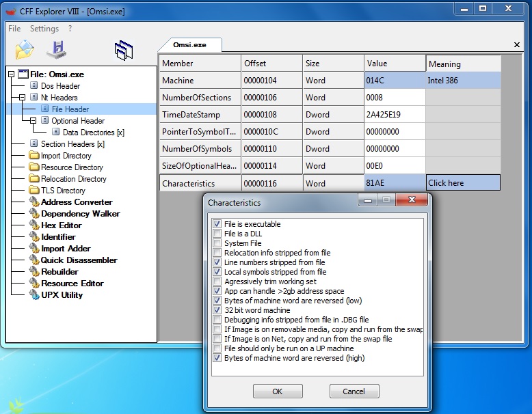Click OK in the Characteristics dialog

pyautogui.click(x=277, y=391)
